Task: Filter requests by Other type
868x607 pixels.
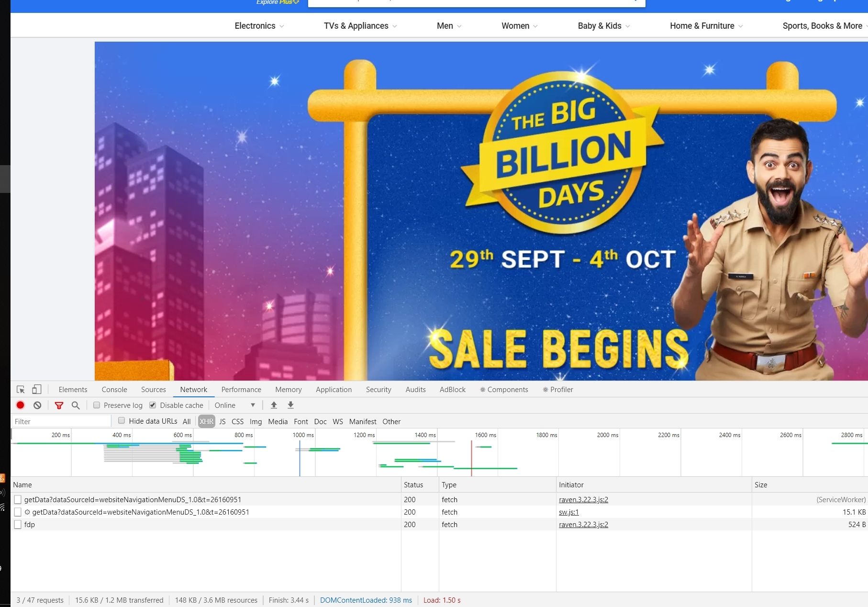Action: tap(391, 422)
